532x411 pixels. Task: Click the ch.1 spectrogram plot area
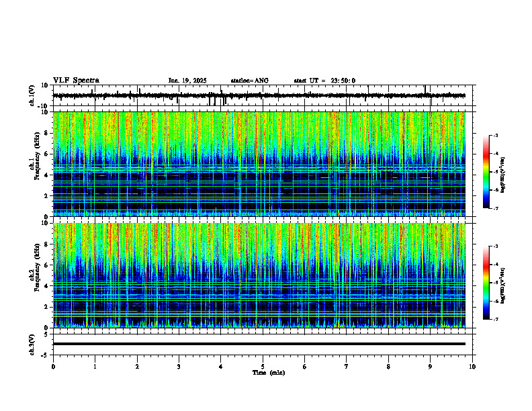pyautogui.click(x=259, y=164)
